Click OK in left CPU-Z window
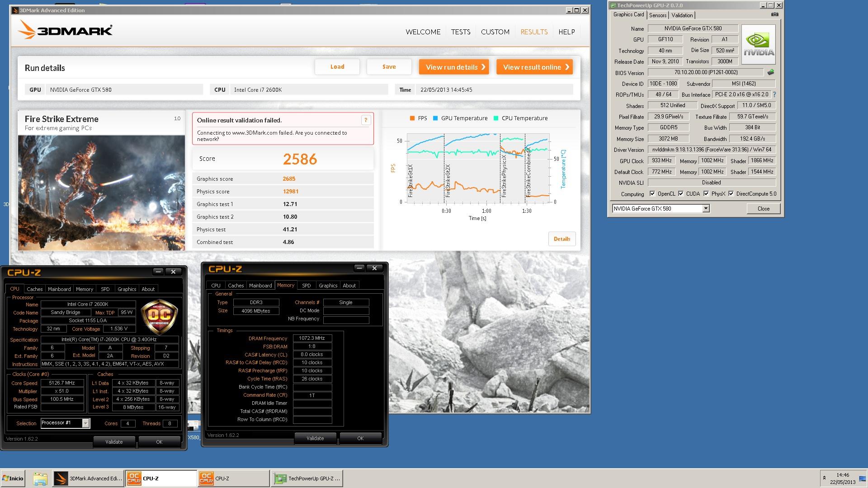This screenshot has width=868, height=488. pos(159,442)
